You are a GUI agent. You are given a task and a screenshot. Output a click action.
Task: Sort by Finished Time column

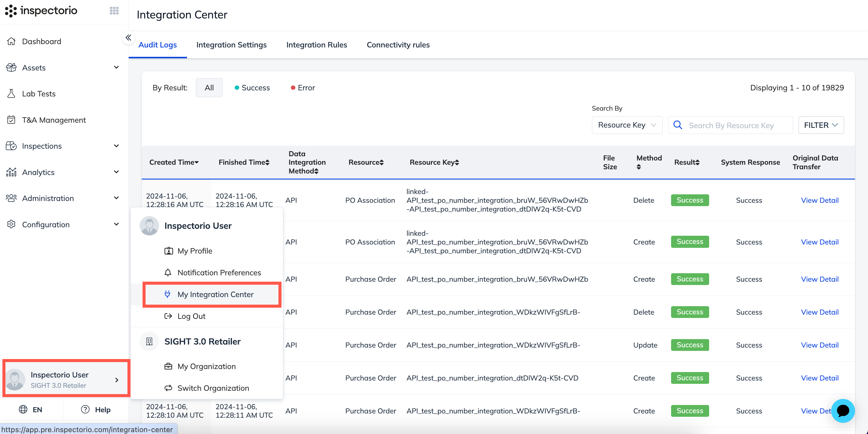[244, 162]
